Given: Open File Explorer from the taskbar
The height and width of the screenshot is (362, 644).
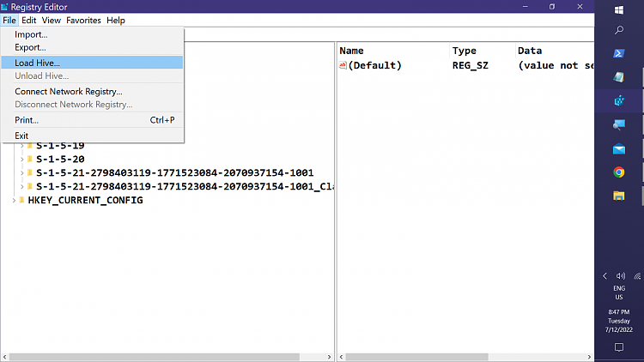Looking at the screenshot, I should 619,196.
